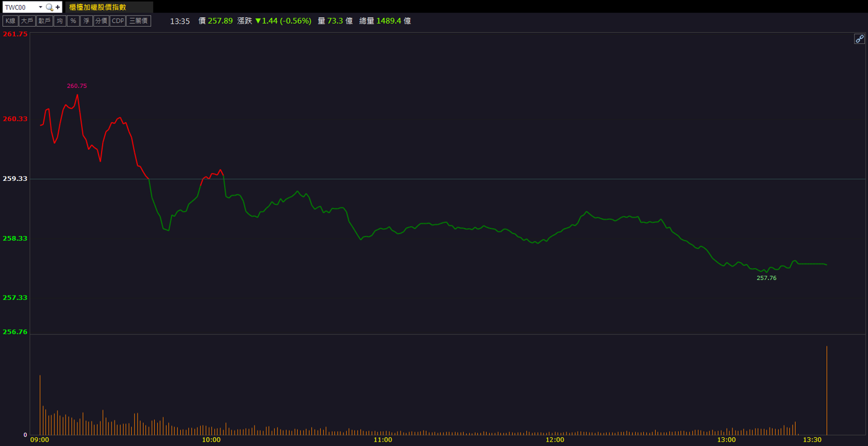Viewport: 868px width, 446px height.
Task: Switch to K線 chart view
Action: click(10, 21)
